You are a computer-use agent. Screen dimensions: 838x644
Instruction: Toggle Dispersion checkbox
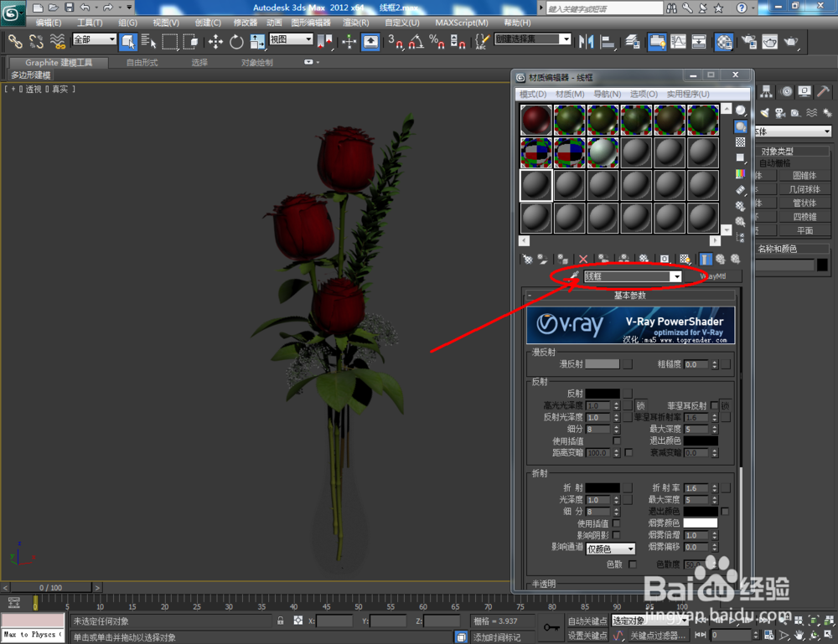632,564
